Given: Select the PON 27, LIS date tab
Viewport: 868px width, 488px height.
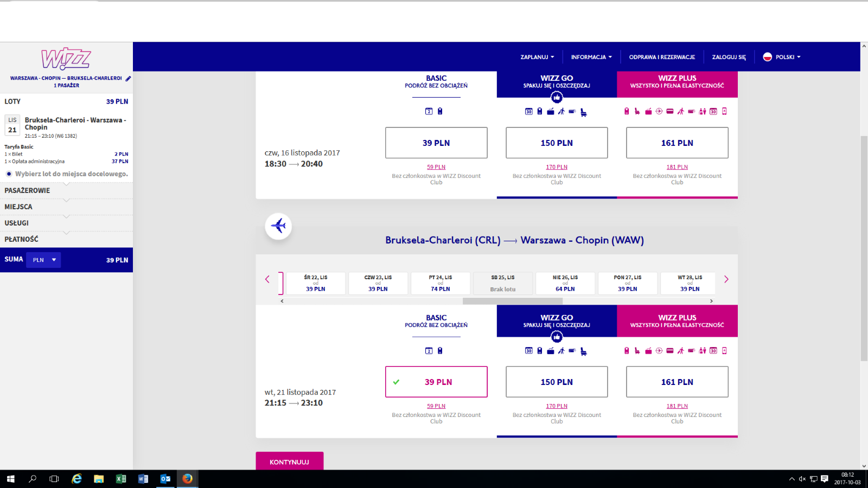Looking at the screenshot, I should (x=628, y=283).
